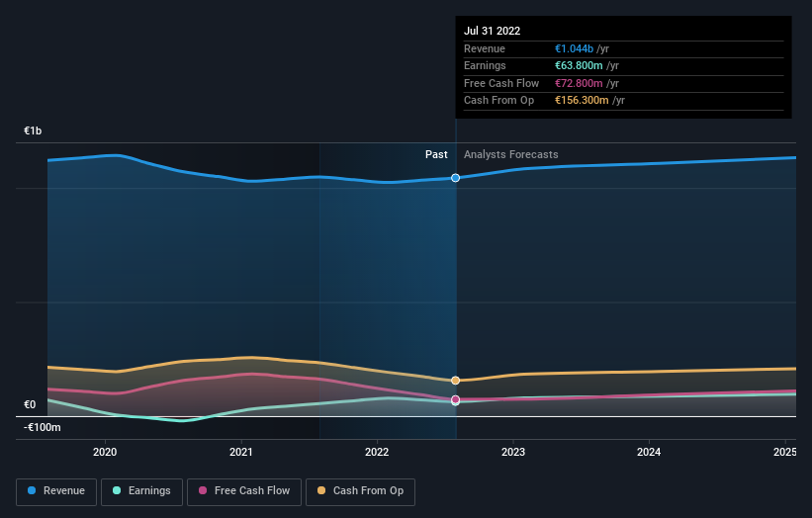
Task: Toggle the Revenue legend button
Action: [56, 491]
